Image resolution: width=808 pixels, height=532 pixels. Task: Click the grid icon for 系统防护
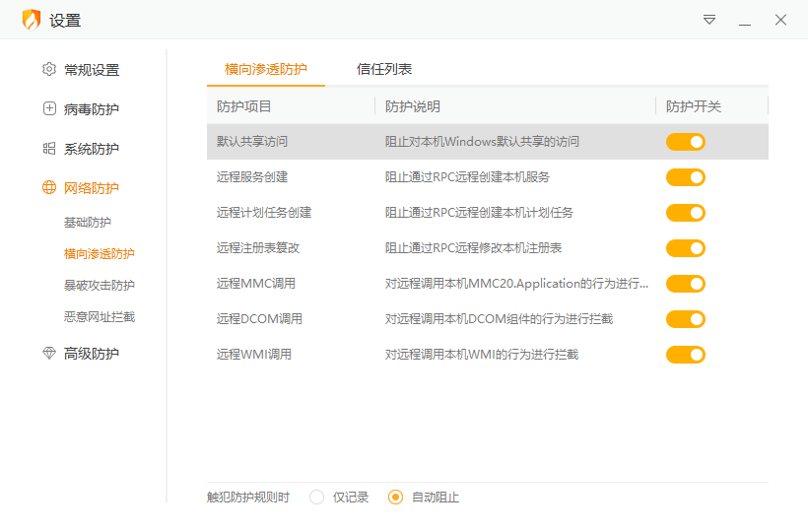pyautogui.click(x=49, y=149)
